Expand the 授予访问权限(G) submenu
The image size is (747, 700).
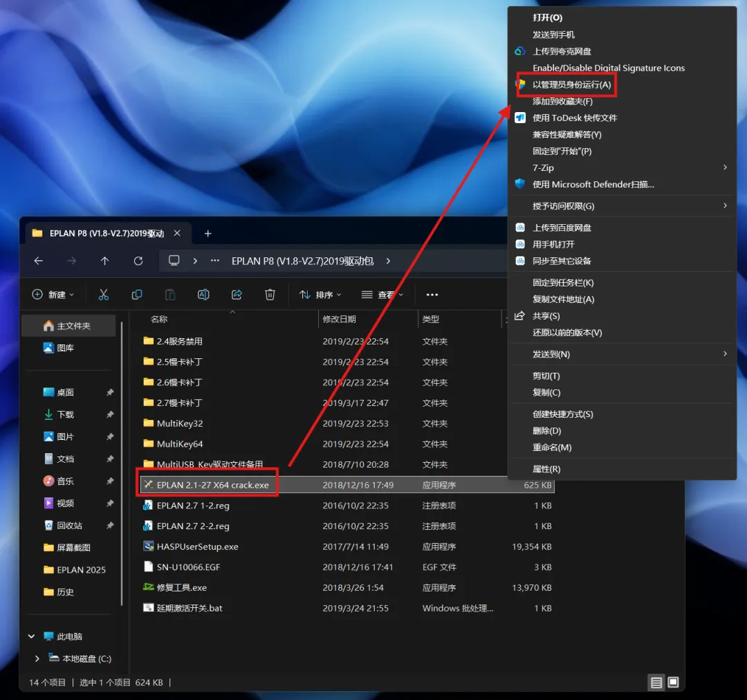tap(622, 206)
